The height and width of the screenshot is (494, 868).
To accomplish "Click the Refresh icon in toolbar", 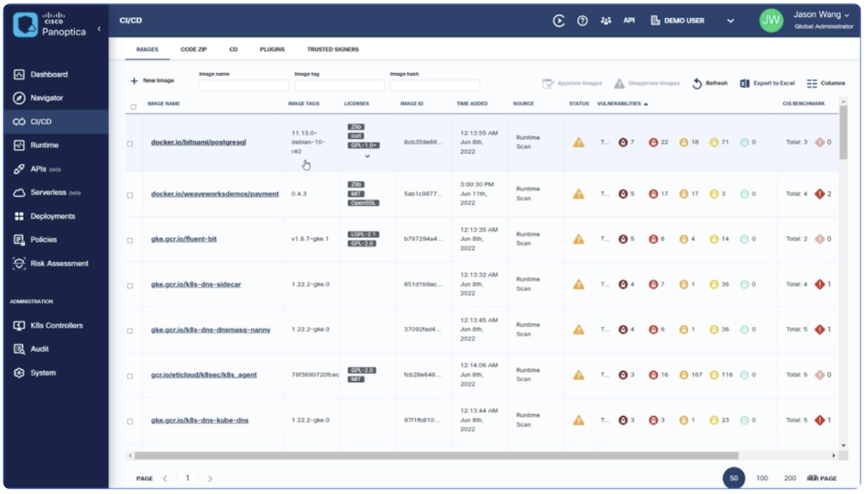I will tap(697, 83).
